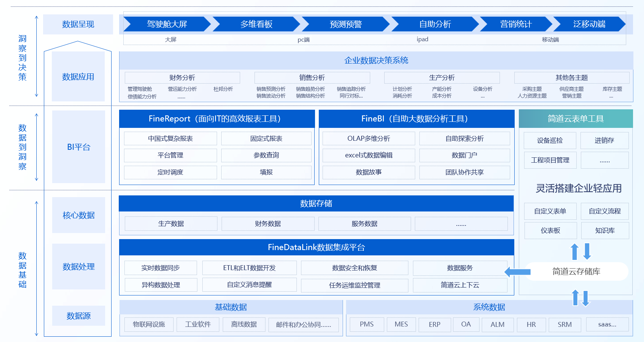Click the FineBI section header
Viewport: 644px width, 342px height.
pyautogui.click(x=416, y=119)
